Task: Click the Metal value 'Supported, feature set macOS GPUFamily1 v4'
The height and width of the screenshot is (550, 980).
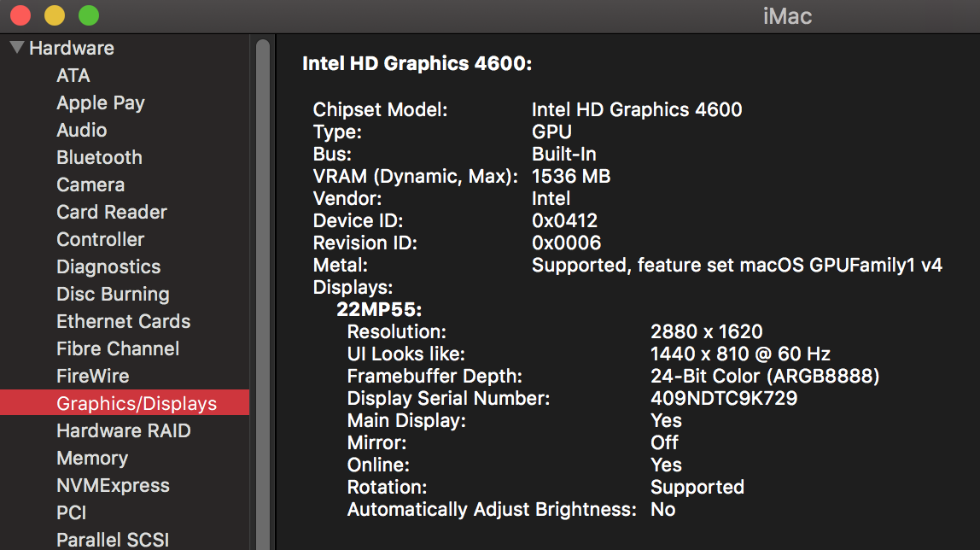Action: tap(737, 266)
